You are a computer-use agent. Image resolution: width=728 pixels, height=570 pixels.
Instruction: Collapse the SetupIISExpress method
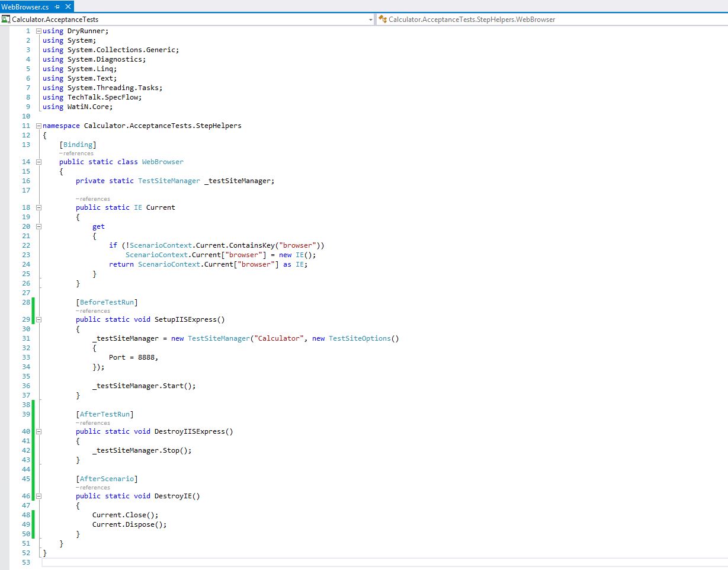(x=39, y=319)
